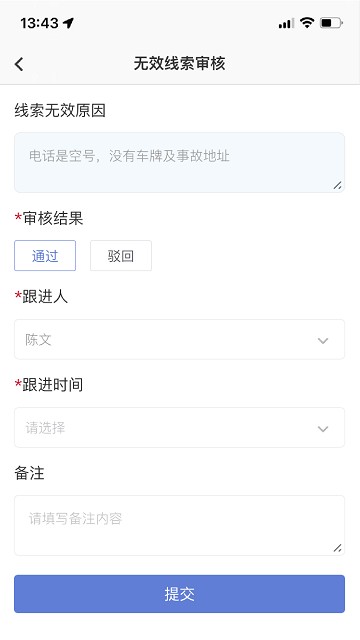Expand the 跟进时间 dropdown chevron
The image size is (360, 640).
pyautogui.click(x=323, y=429)
